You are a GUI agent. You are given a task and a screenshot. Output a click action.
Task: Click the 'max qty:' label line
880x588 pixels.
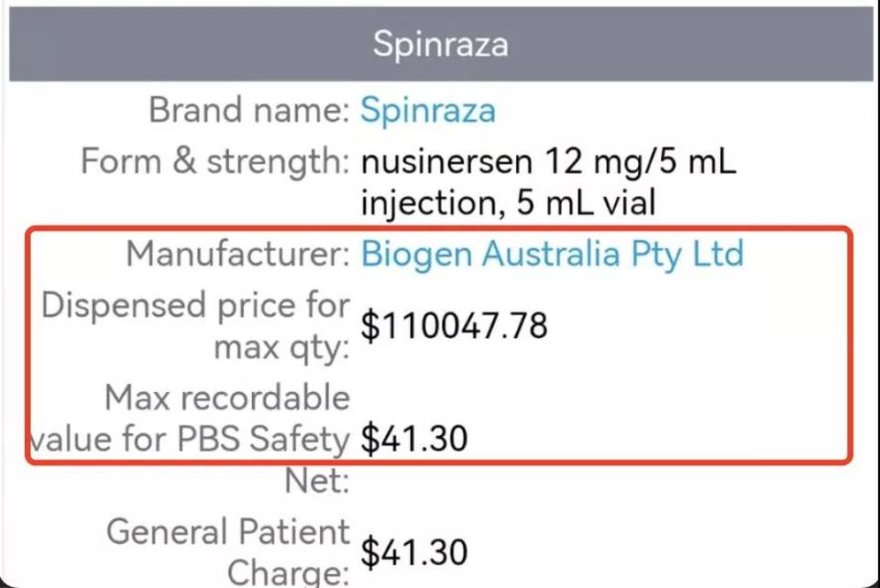click(281, 348)
